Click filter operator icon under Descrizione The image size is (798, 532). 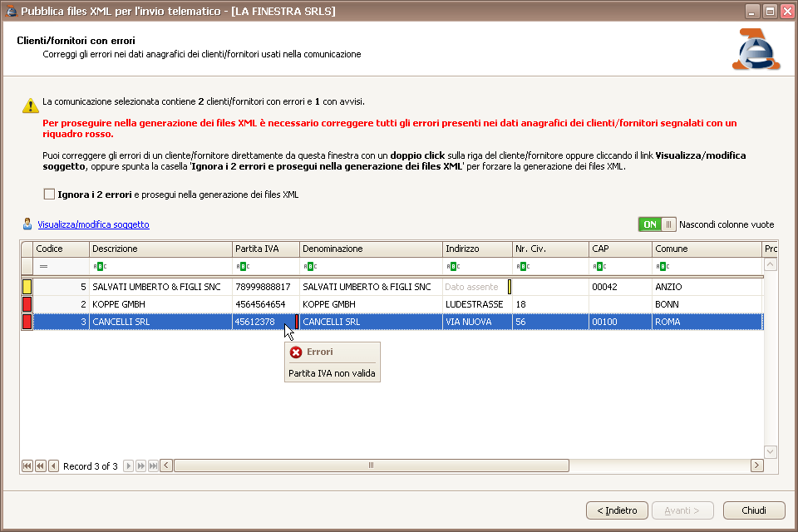click(x=98, y=267)
